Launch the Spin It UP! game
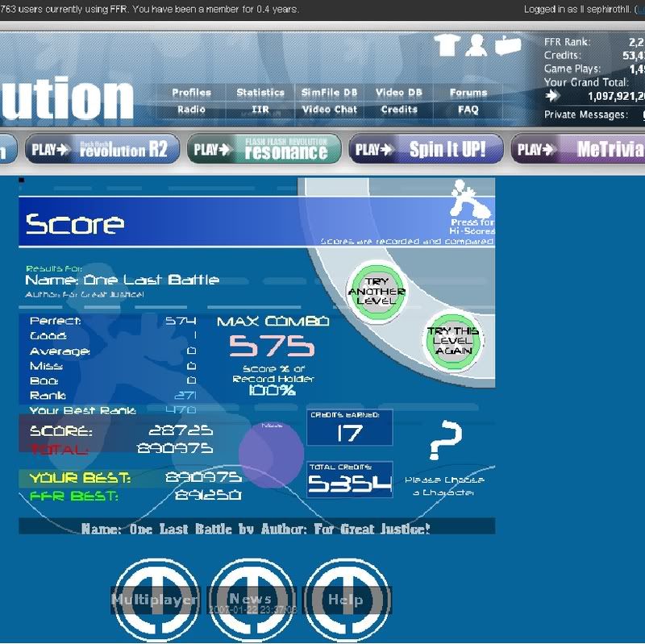Image resolution: width=645 pixels, height=644 pixels. (x=425, y=149)
